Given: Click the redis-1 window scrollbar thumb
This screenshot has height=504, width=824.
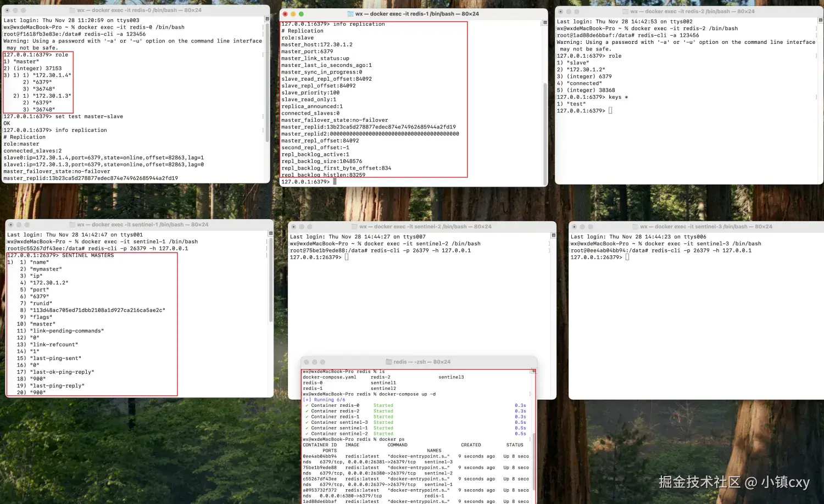Looking at the screenshot, I should pyautogui.click(x=545, y=134).
